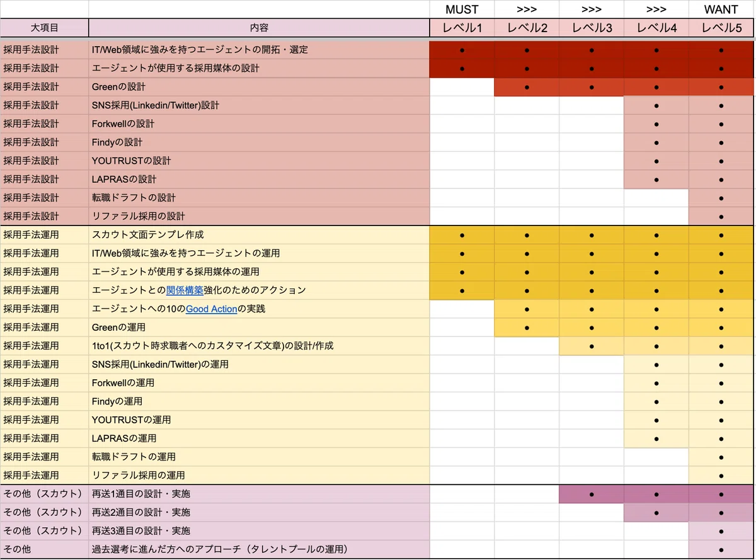This screenshot has width=756, height=560.
Task: Select the レベル2 column header
Action: point(527,28)
